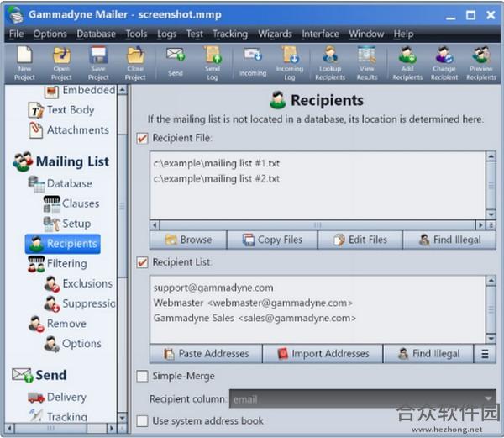Screen dimensions: 504x438
Task: Select Text Body in the sidebar
Action: click(x=61, y=110)
